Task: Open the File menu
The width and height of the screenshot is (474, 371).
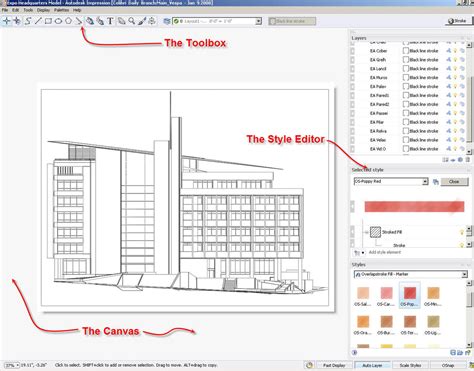Action: click(5, 10)
